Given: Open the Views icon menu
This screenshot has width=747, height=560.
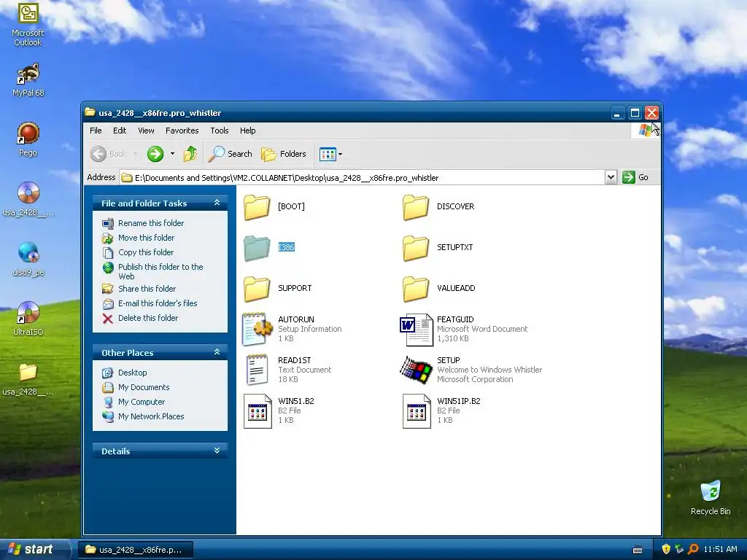Looking at the screenshot, I should tap(330, 154).
